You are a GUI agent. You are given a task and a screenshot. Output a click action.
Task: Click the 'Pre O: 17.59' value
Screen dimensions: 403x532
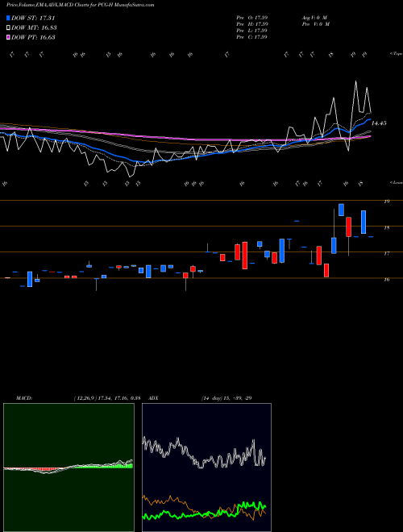click(x=252, y=18)
